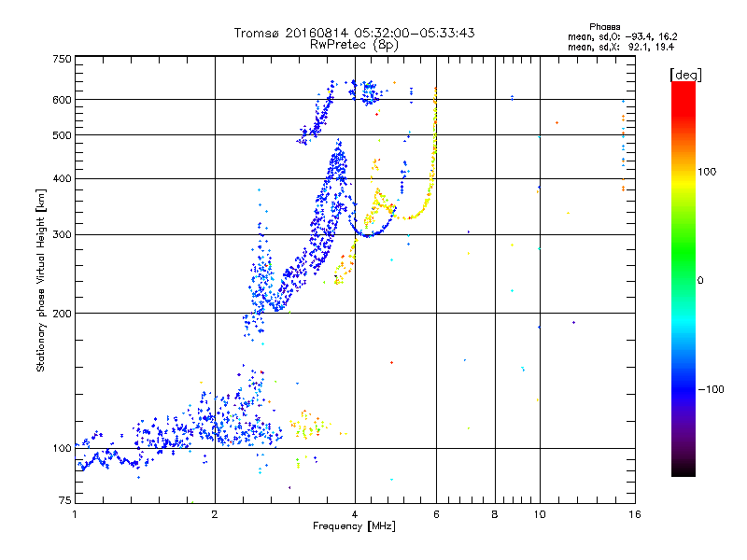Image resolution: width=747 pixels, height=560 pixels.
Task: Click the 'RwPretec (8p)' subtitle
Action: [354, 45]
